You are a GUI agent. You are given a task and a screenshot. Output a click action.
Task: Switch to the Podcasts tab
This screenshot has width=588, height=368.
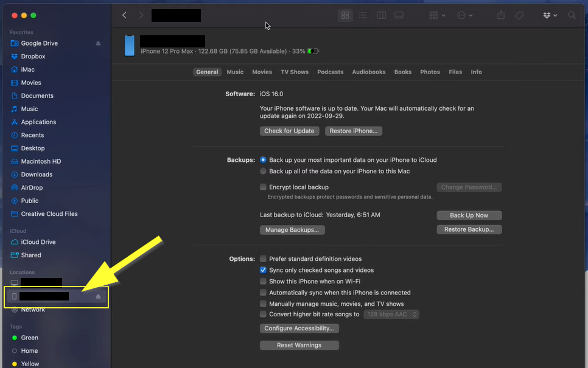point(330,72)
